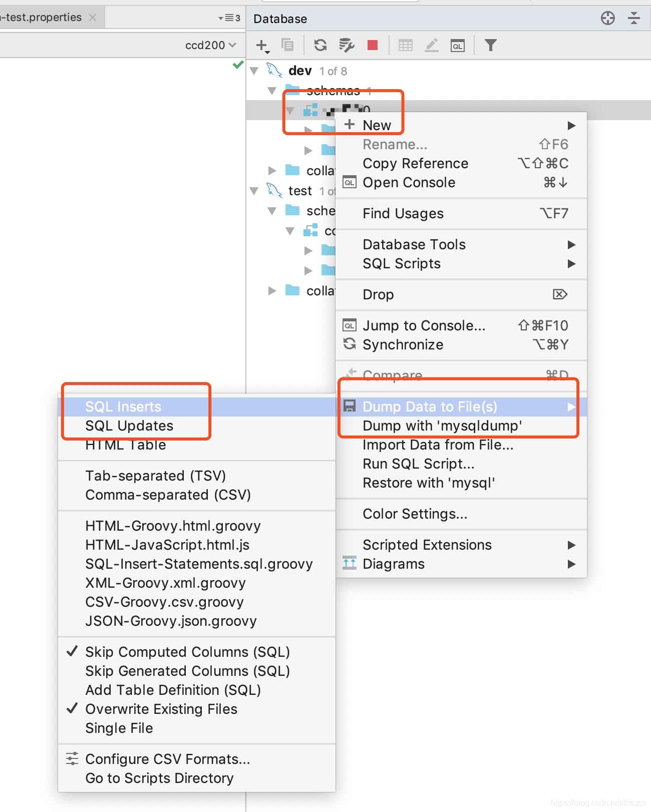This screenshot has width=651, height=812.
Task: Click the add data source plus icon
Action: (x=262, y=46)
